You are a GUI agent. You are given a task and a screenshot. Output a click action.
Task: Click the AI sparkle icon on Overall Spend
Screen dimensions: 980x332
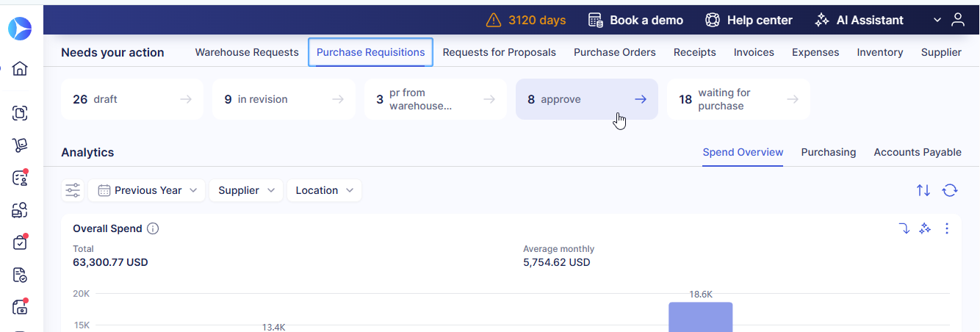click(x=926, y=228)
